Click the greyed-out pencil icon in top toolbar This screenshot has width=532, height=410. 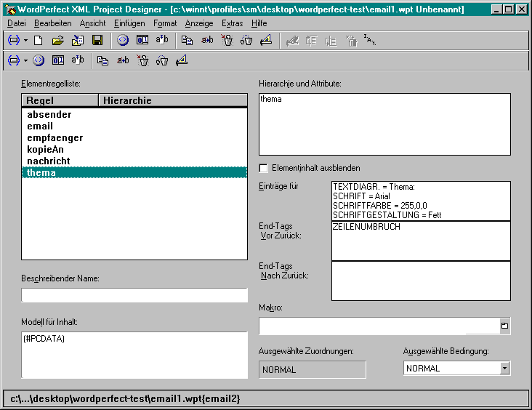pos(292,41)
